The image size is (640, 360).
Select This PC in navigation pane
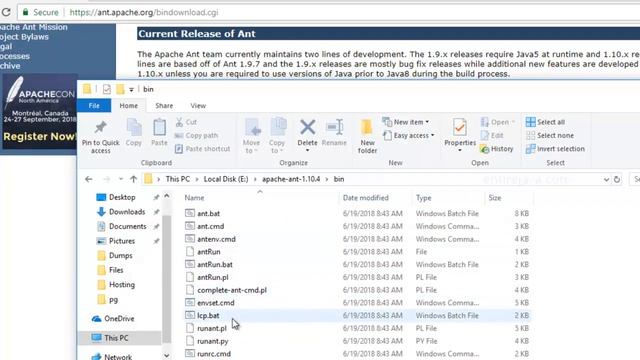[x=116, y=338]
